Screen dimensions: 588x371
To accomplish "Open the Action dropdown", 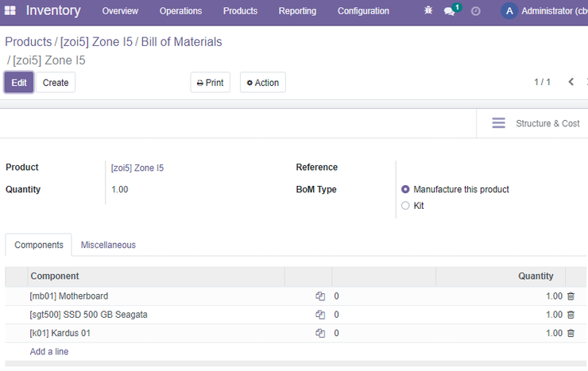I will (263, 83).
